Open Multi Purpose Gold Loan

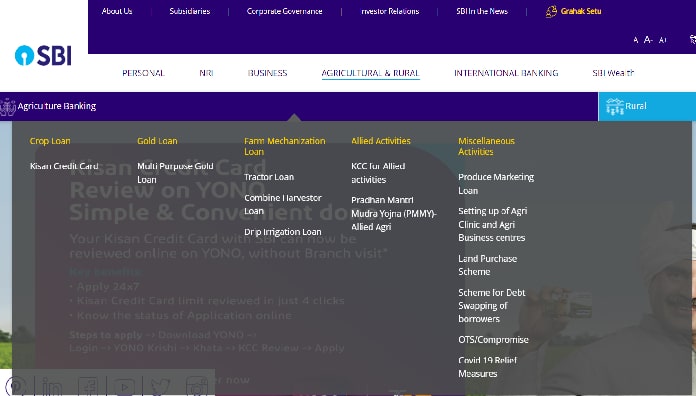175,173
